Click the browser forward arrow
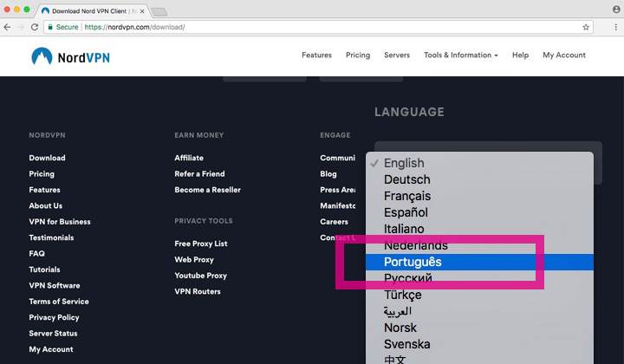Viewport: 624px width, 364px height. [21, 27]
